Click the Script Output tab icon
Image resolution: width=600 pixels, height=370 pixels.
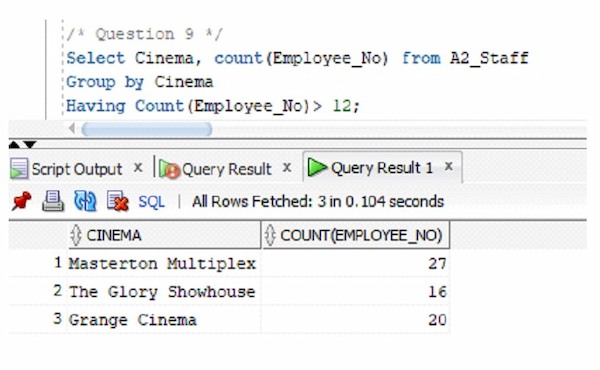point(19,168)
